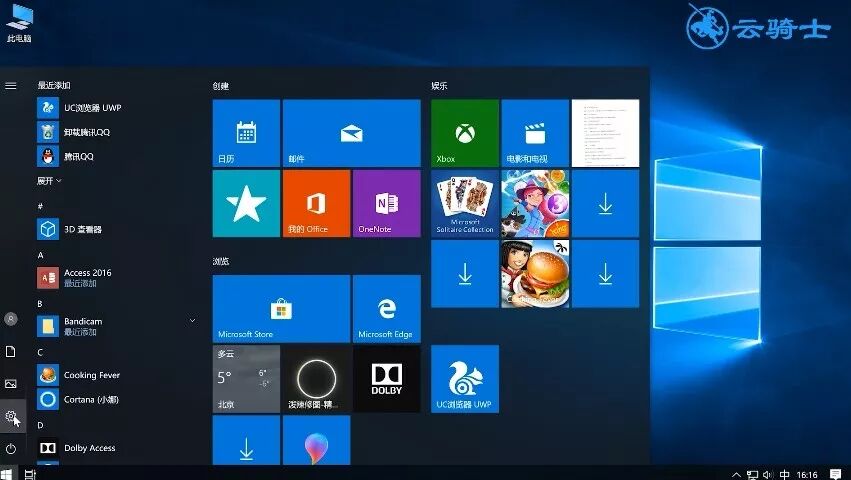851x480 pixels.
Task: Show hidden tray icons arrow
Action: [736, 475]
